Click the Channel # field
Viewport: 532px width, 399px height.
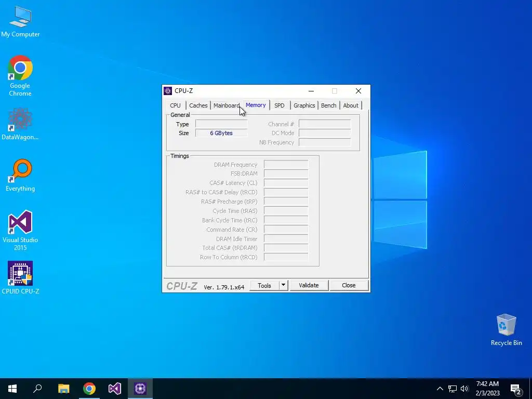pos(325,124)
